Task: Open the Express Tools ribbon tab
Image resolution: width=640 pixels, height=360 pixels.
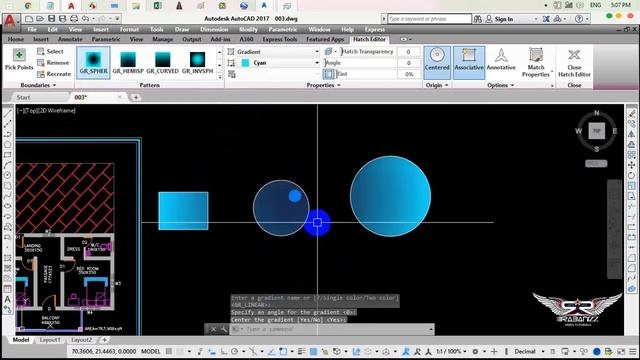Action: coord(279,39)
